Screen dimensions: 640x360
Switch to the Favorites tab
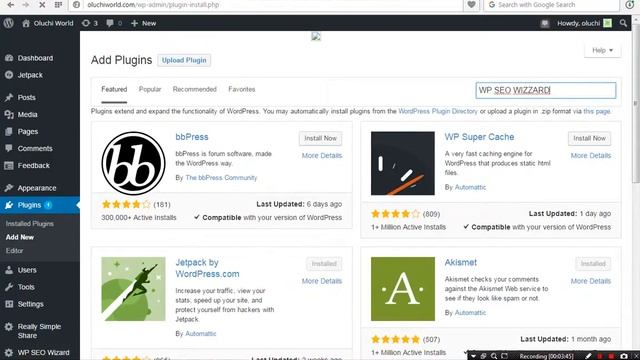(242, 89)
